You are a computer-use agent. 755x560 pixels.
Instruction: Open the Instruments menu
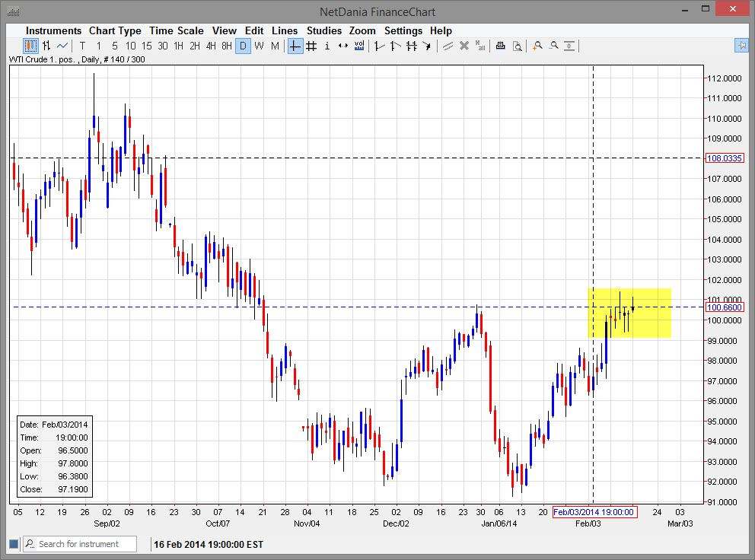click(53, 30)
